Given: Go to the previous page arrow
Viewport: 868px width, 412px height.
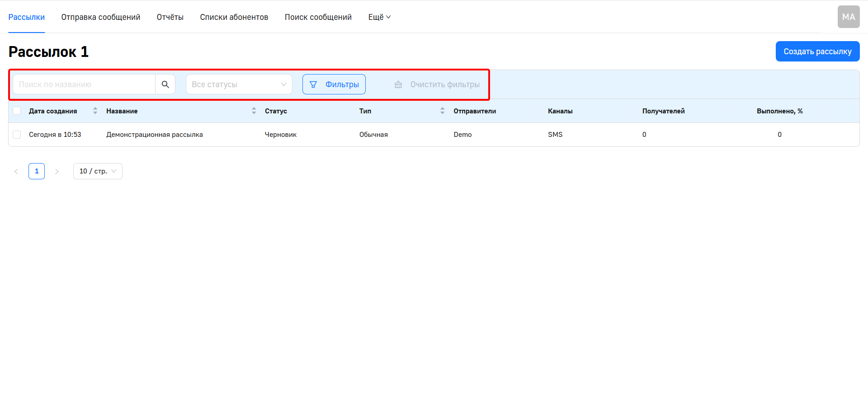Looking at the screenshot, I should tap(16, 171).
